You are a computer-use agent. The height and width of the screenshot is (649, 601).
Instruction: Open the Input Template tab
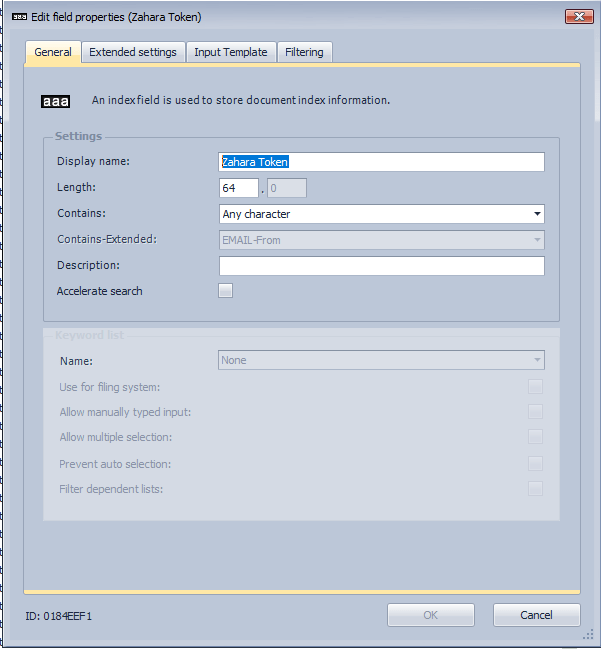pos(231,52)
